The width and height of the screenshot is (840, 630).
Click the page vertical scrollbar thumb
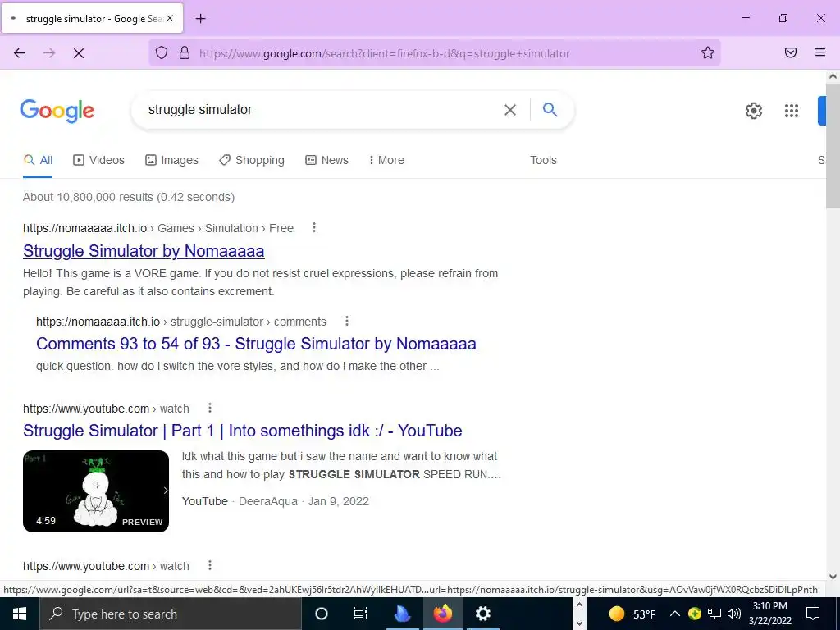pyautogui.click(x=833, y=146)
